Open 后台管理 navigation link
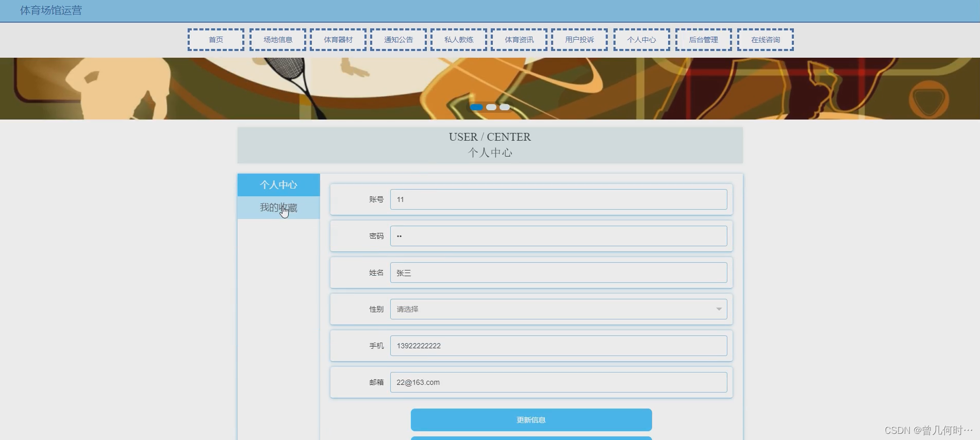Screen dimensions: 980x440 [704, 40]
